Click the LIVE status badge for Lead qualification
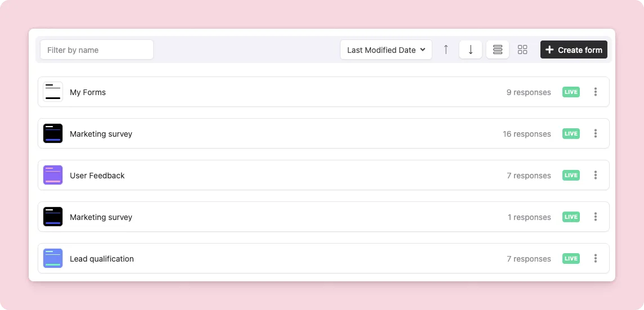The image size is (644, 310). (571, 259)
